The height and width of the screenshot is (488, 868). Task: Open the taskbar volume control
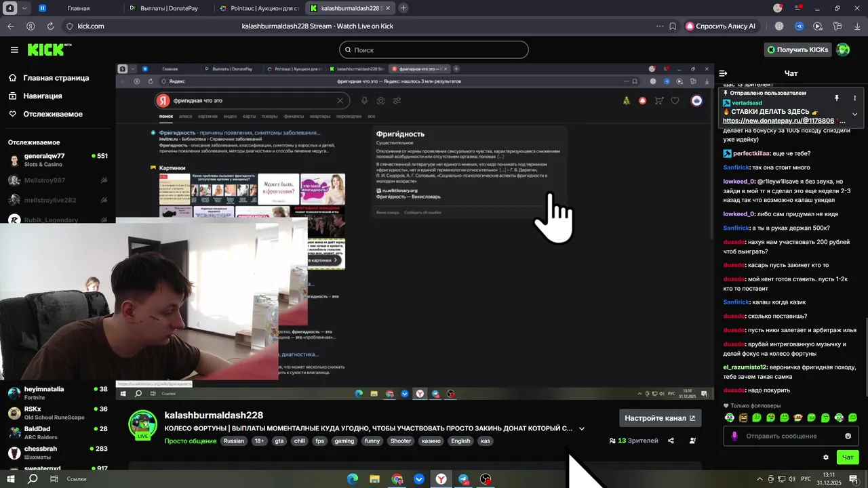coord(791,479)
